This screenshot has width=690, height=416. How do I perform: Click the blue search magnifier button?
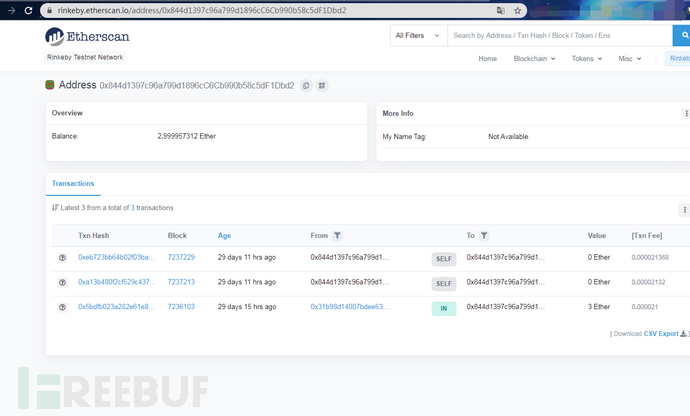click(682, 35)
